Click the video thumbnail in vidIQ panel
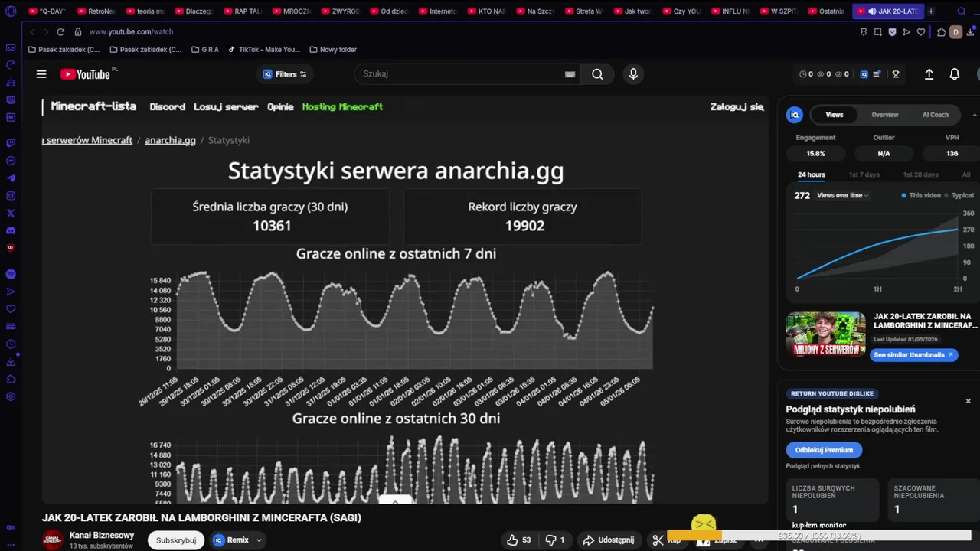980x551 pixels. tap(826, 334)
